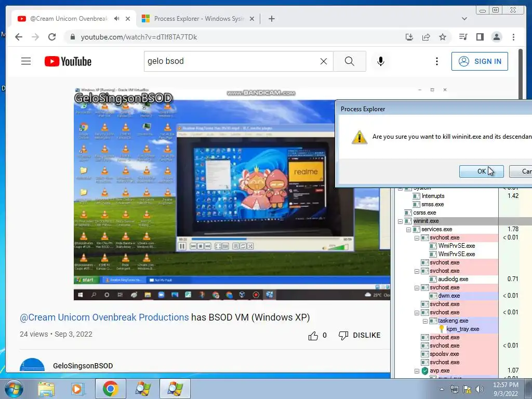Go back in Chrome browser
Viewport: 532px width, 399px height.
click(19, 37)
